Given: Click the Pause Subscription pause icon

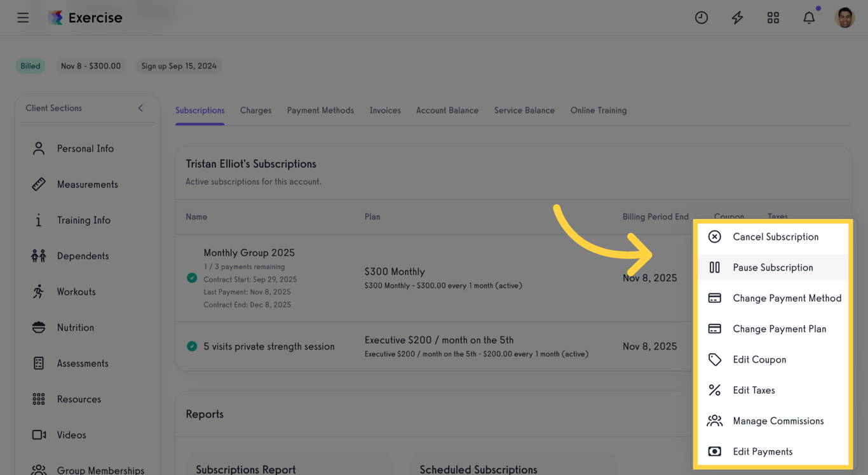Looking at the screenshot, I should pos(715,267).
